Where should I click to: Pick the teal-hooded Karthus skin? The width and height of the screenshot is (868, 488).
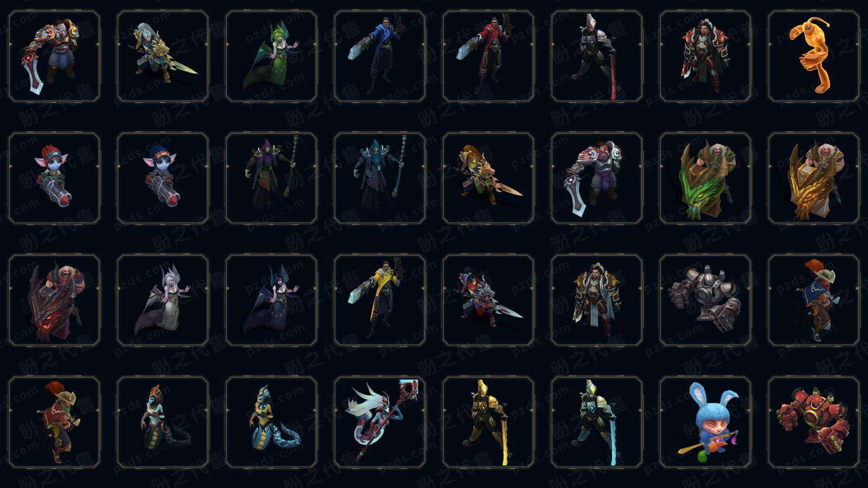pos(379,178)
